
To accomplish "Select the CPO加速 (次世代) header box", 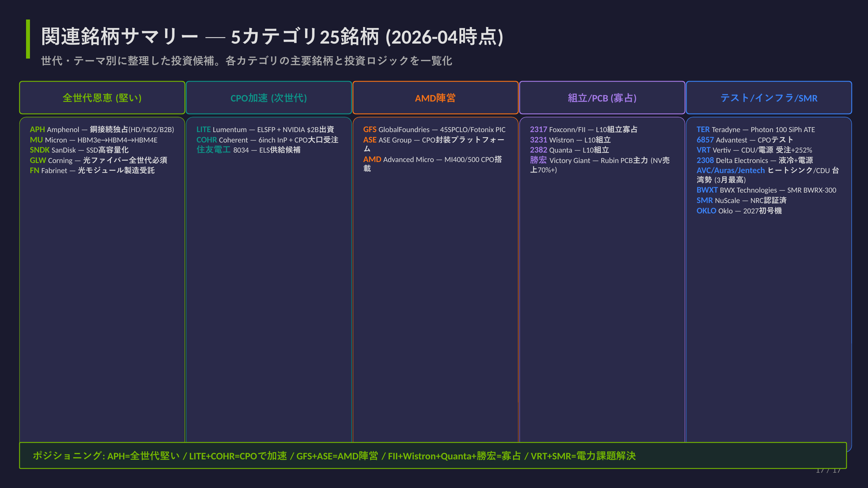I will coord(269,98).
